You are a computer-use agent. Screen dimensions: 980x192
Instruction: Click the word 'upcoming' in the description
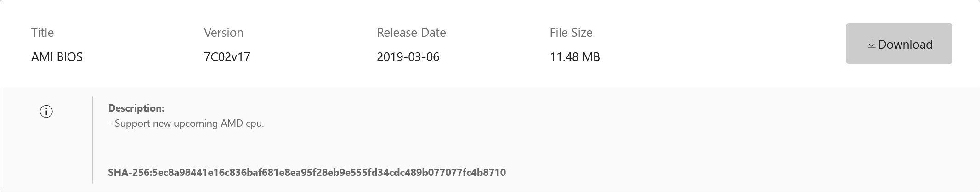click(196, 124)
